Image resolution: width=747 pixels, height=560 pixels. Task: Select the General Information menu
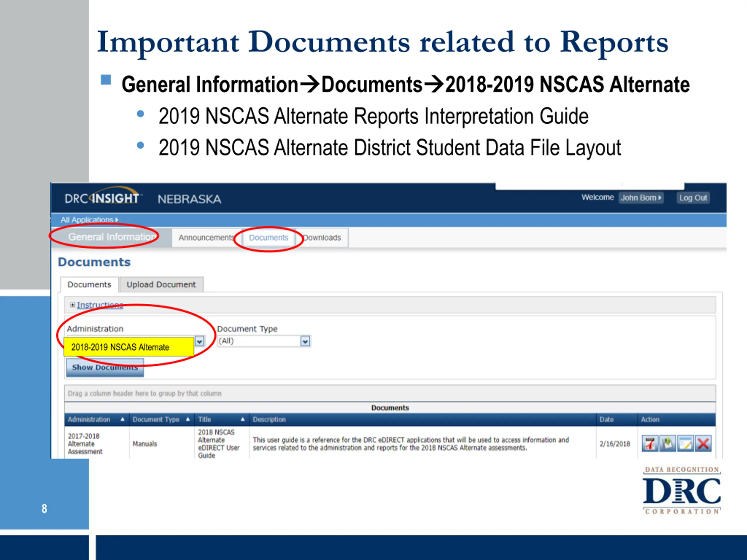click(112, 237)
